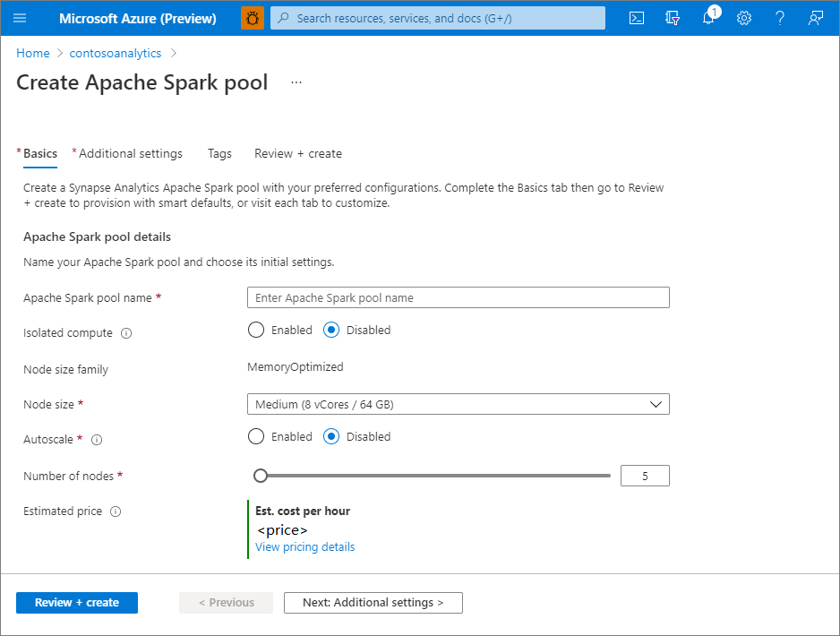
Task: Open the portal hamburger menu
Action: pyautogui.click(x=21, y=18)
